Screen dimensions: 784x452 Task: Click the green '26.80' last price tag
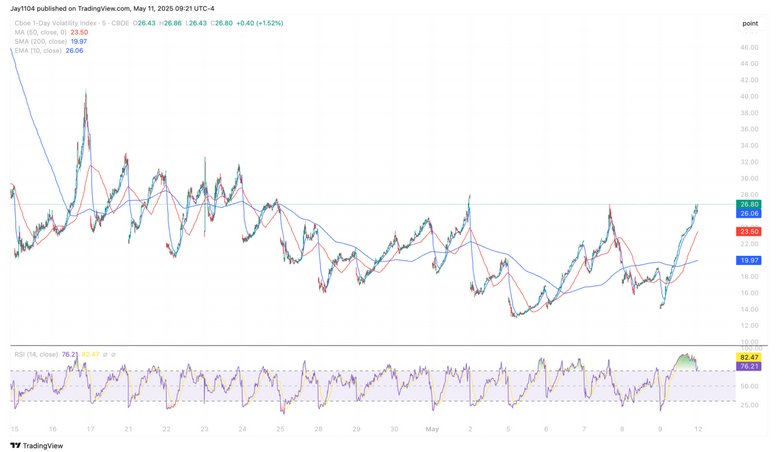[x=749, y=204]
